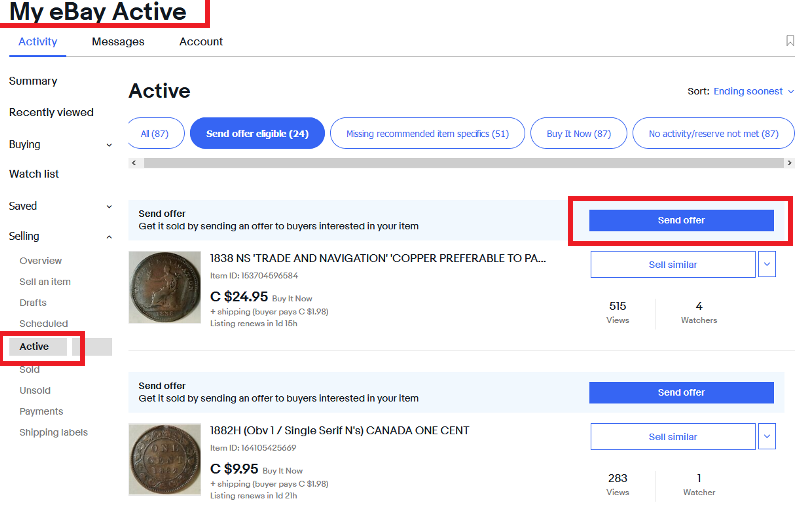Click 'Listing renews in 1d 15h' text
Image resolution: width=800 pixels, height=512 pixels.
pos(254,323)
